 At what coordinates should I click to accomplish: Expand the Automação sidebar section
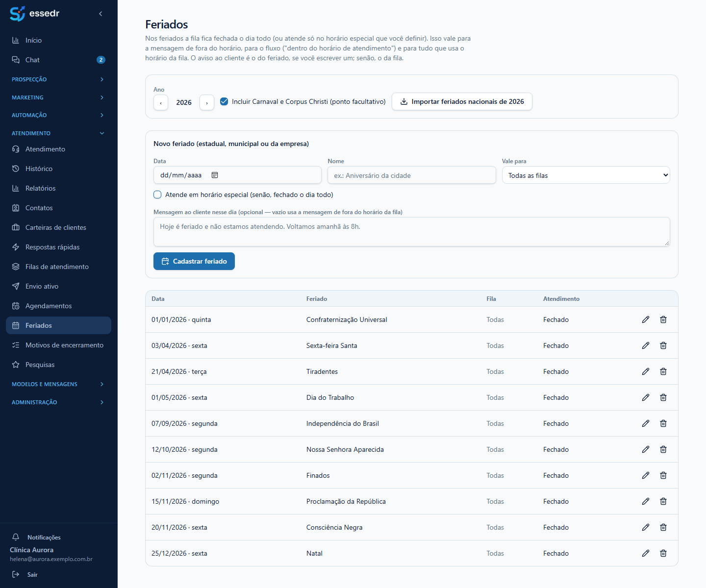[x=58, y=115]
